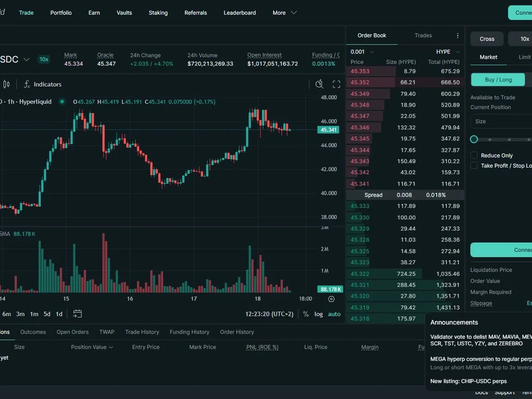
Task: Open the Order History tab
Action: (x=237, y=332)
